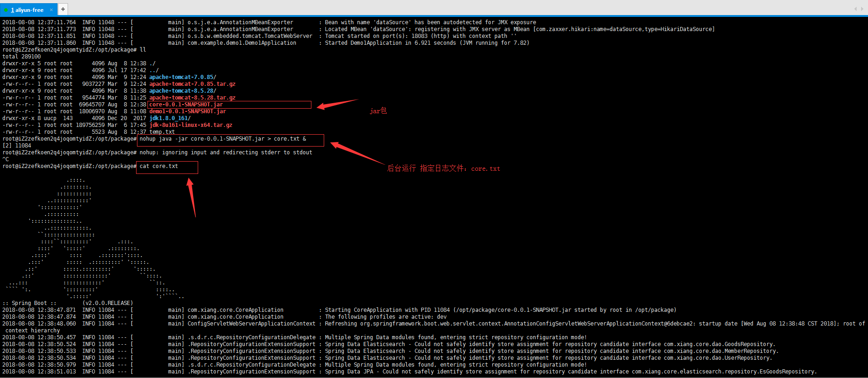Click the log message ending 'GoodsRepository.'
This screenshot has width=868, height=378.
pos(550,344)
